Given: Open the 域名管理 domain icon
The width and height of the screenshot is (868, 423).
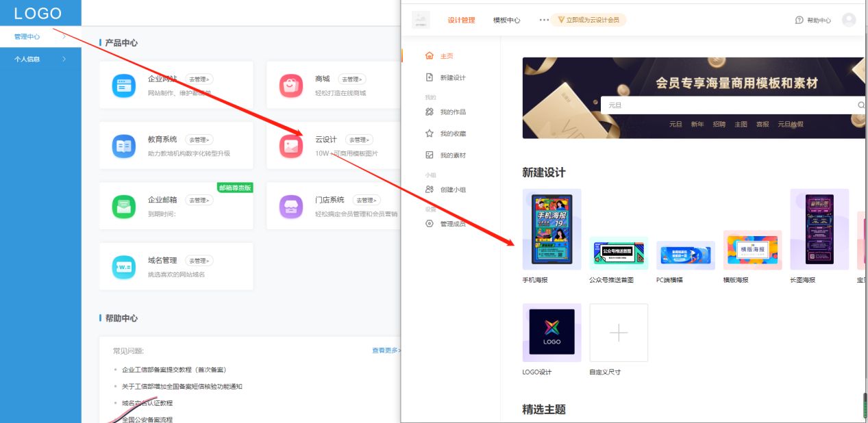Looking at the screenshot, I should pos(124,266).
